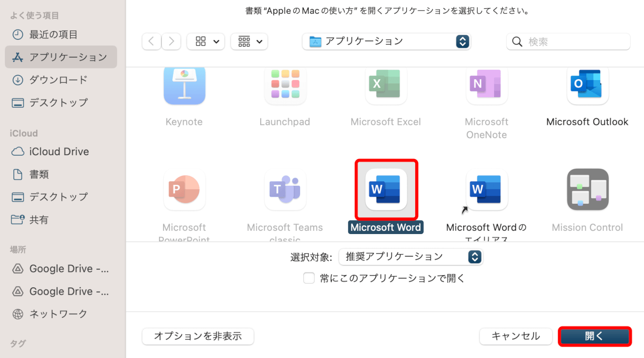Image resolution: width=644 pixels, height=358 pixels.
Task: Click the オプションを非表示 button
Action: click(198, 336)
